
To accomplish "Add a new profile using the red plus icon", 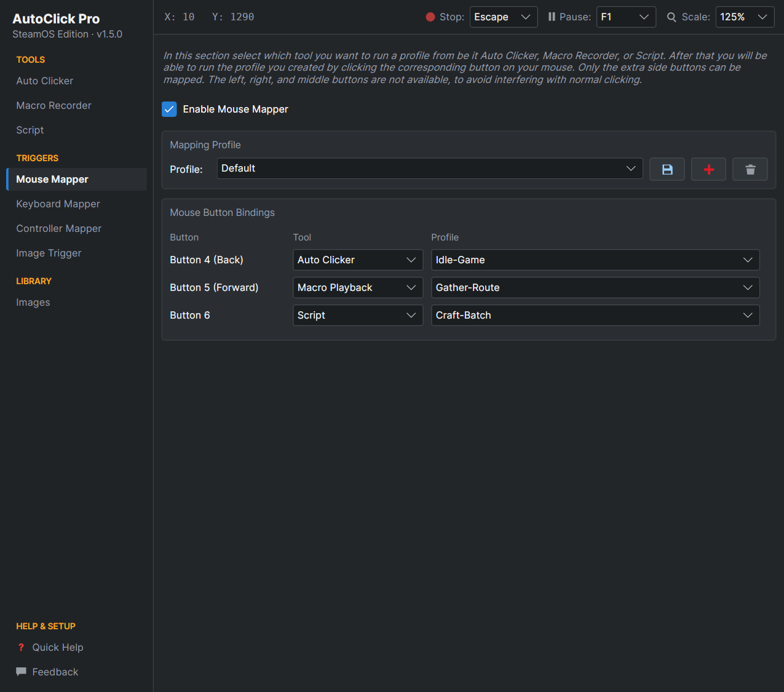I will coord(708,169).
